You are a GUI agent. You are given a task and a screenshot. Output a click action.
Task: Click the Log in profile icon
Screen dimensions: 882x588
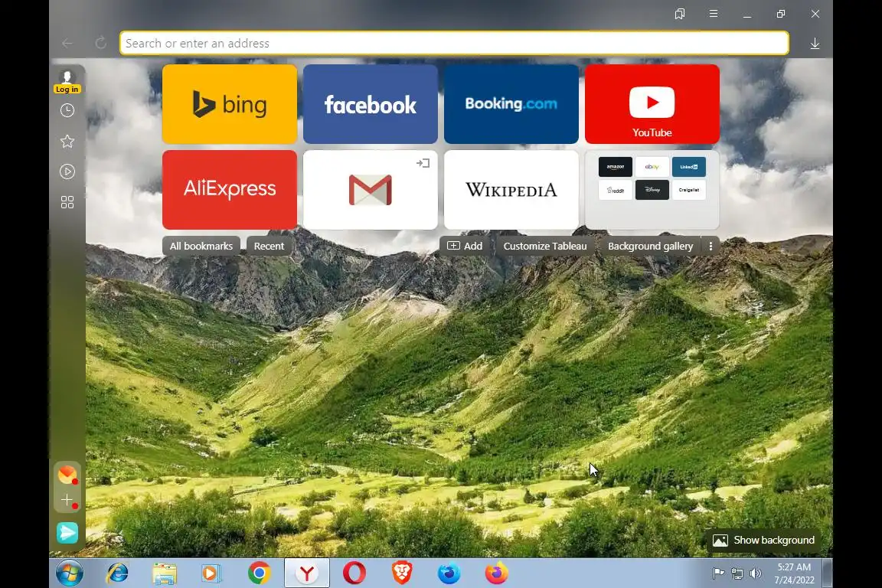point(67,81)
